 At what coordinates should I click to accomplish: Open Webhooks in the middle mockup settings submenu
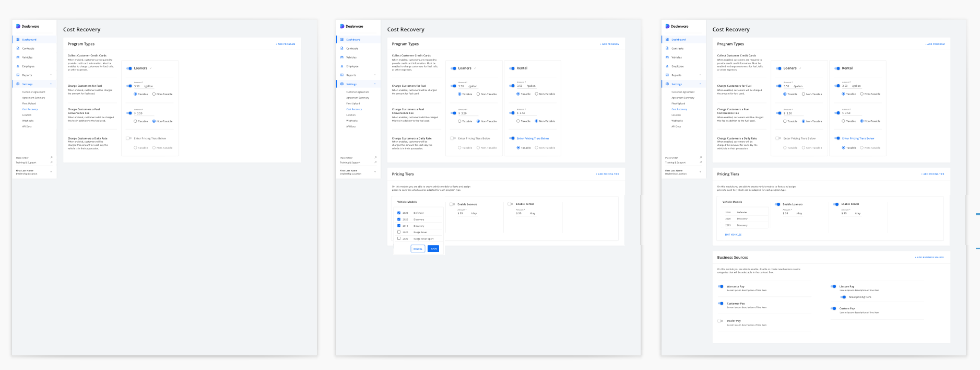tap(352, 121)
